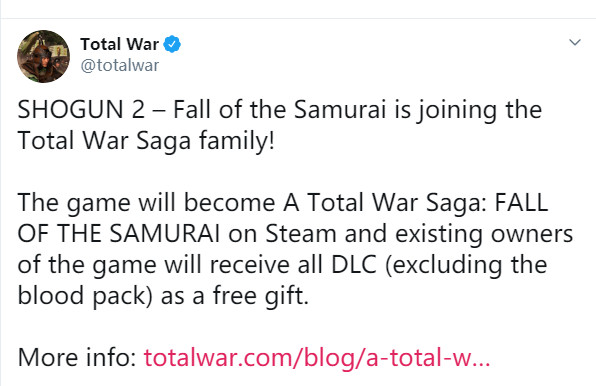Expand the tweet options chevron
This screenshot has height=386, width=596.
tap(575, 42)
